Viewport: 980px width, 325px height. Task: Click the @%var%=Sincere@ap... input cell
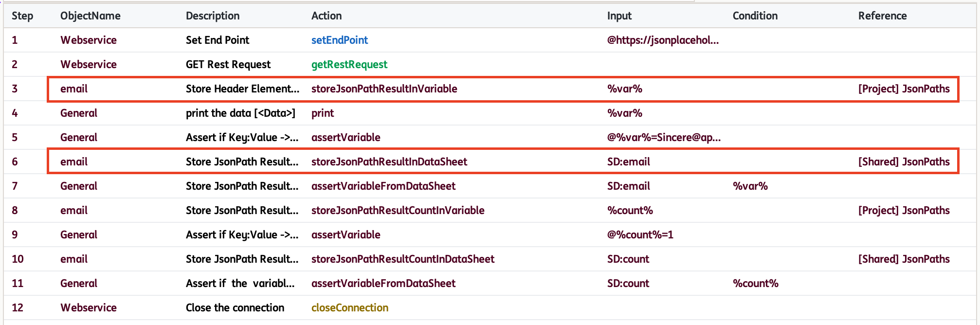tap(664, 137)
